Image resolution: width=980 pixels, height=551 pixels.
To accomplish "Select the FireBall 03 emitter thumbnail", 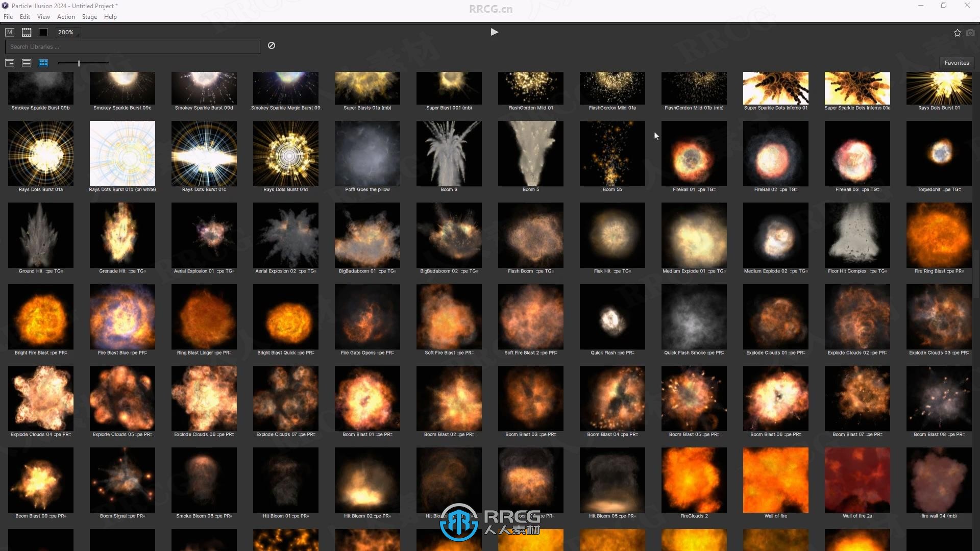I will click(857, 154).
